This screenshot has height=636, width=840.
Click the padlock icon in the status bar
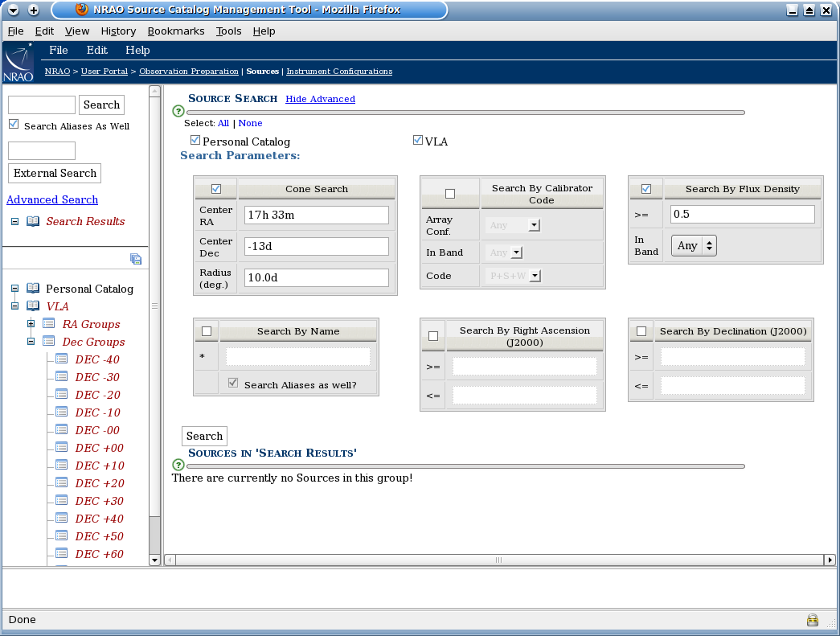point(813,619)
